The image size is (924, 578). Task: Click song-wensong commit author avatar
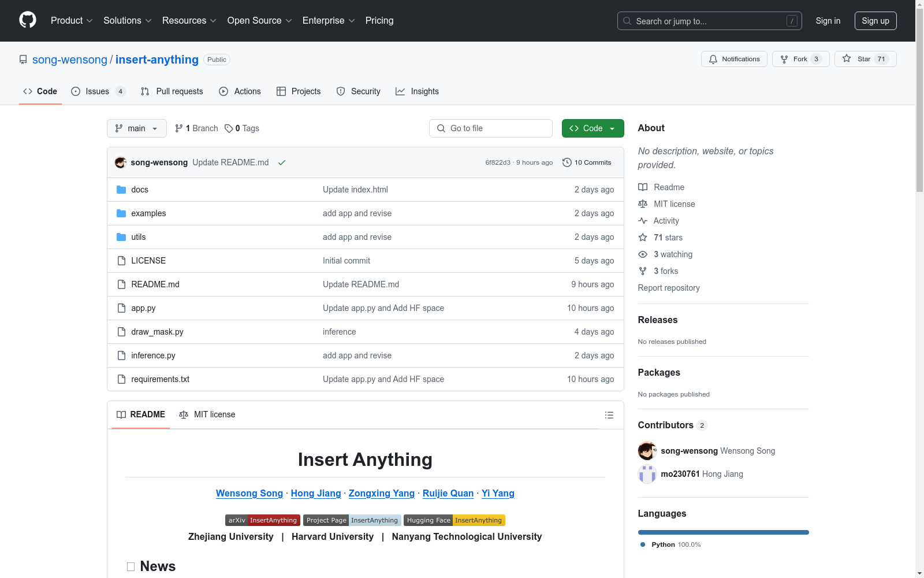pos(121,162)
